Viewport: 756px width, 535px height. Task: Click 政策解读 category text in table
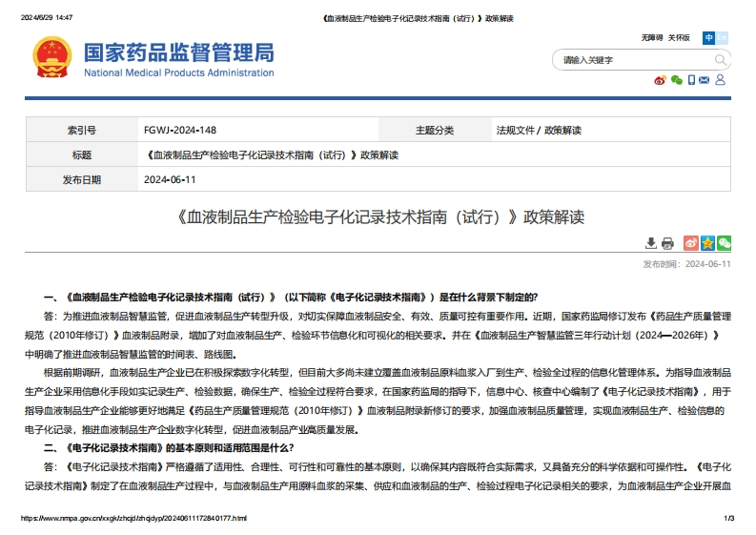click(x=562, y=131)
